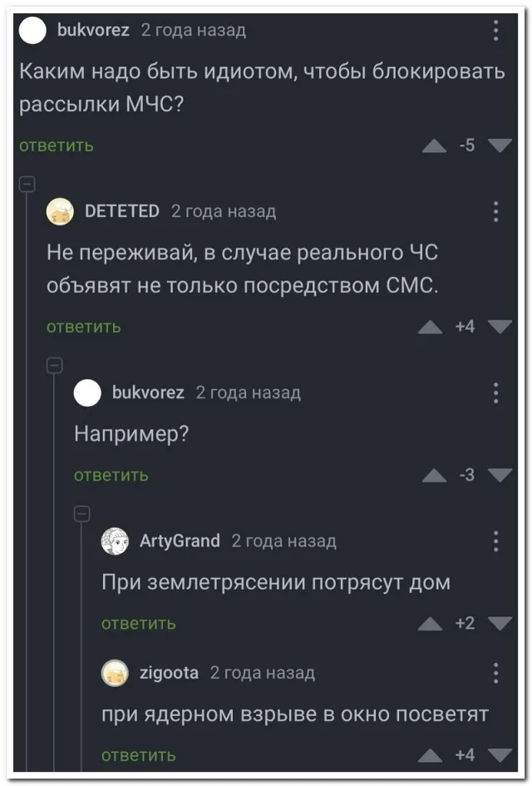
Task: Open options menu for zigoota's comment
Action: (x=495, y=673)
